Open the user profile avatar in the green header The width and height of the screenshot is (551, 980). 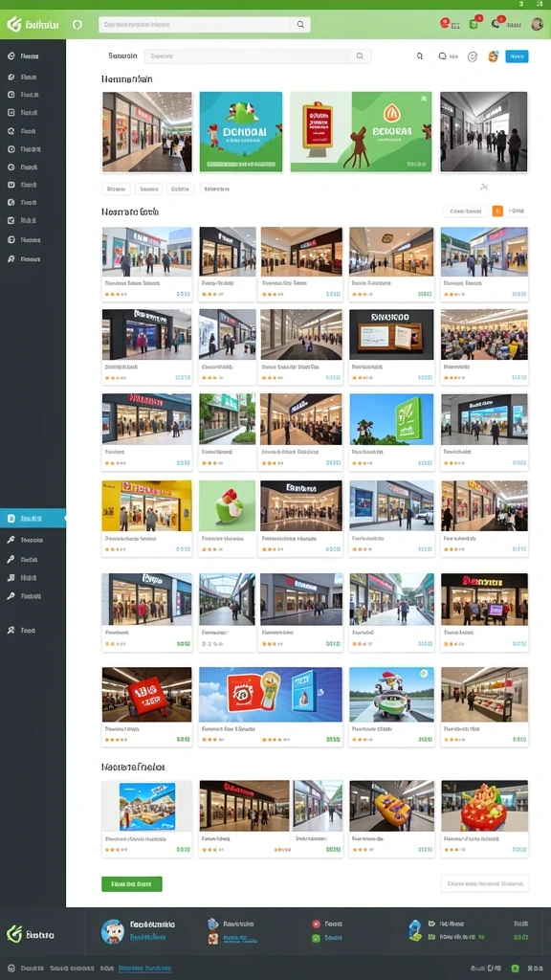click(x=537, y=24)
